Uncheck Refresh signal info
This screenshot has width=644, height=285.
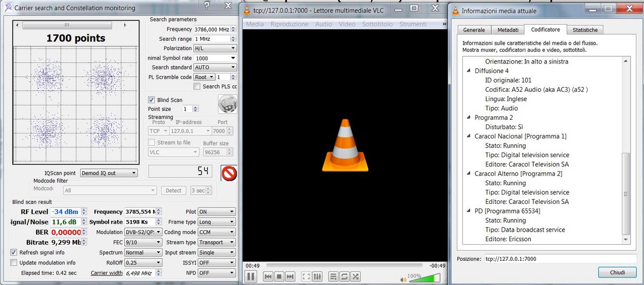point(14,252)
